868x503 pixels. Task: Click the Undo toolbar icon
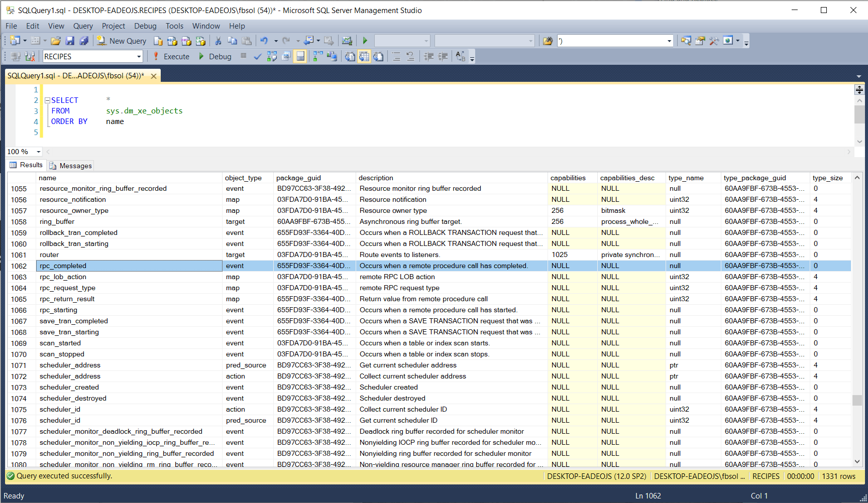265,41
